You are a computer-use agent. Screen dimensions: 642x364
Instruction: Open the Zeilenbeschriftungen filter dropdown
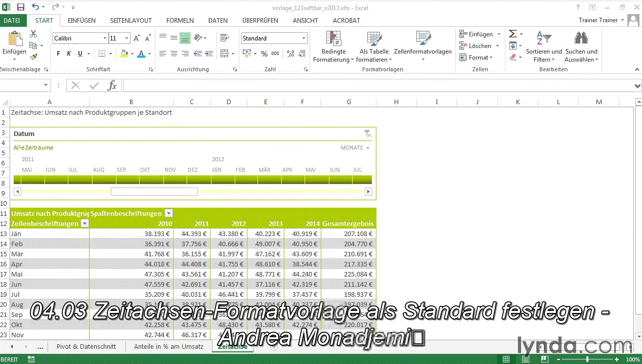coord(85,223)
